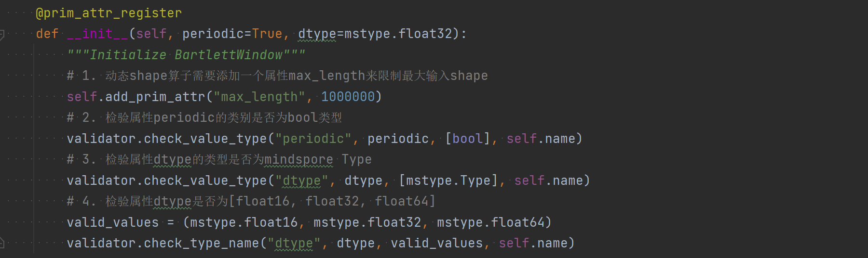Image resolution: width=868 pixels, height=258 pixels.
Task: Click mstype.float64 in the tuple
Action: coord(490,222)
